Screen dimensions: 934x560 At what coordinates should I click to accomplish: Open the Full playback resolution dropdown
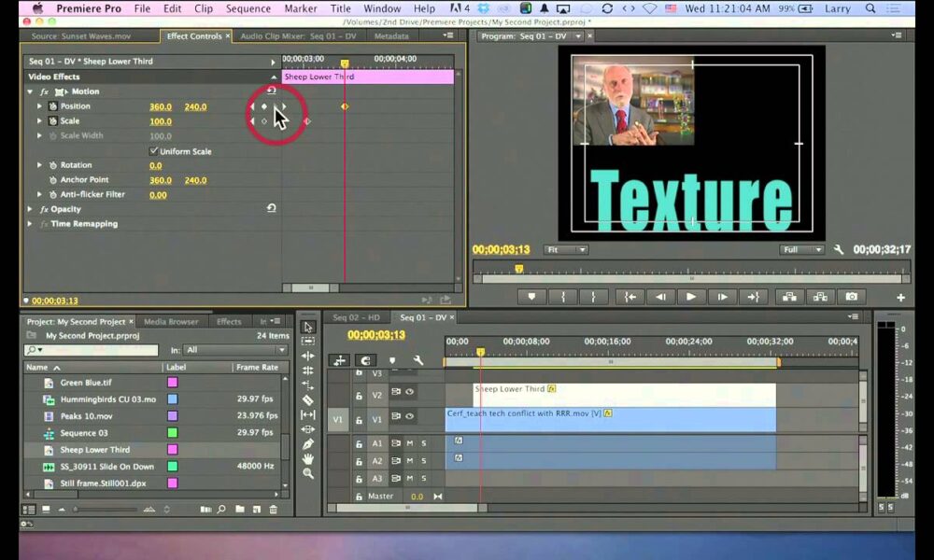[802, 250]
